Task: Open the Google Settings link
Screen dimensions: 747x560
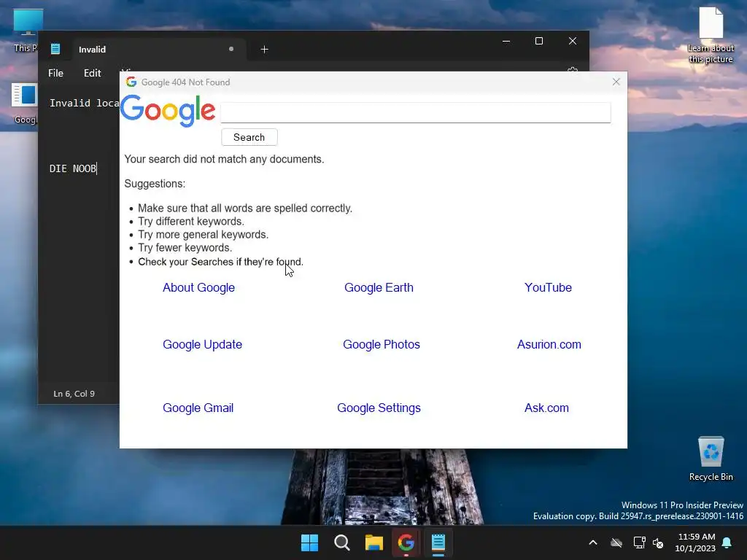Action: point(379,408)
